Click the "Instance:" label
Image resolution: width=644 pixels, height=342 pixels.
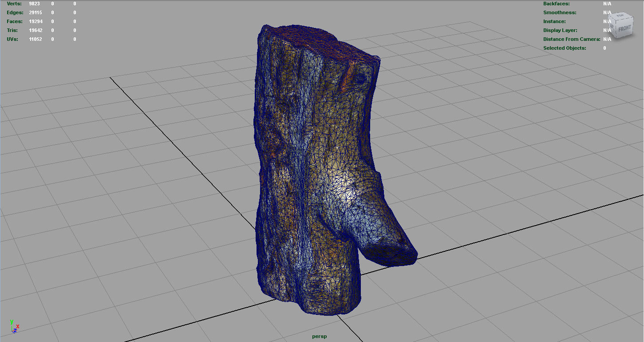(554, 21)
